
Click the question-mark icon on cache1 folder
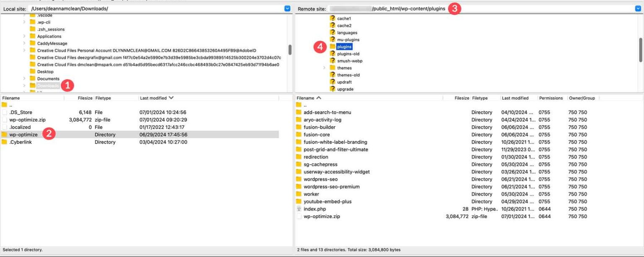333,18
